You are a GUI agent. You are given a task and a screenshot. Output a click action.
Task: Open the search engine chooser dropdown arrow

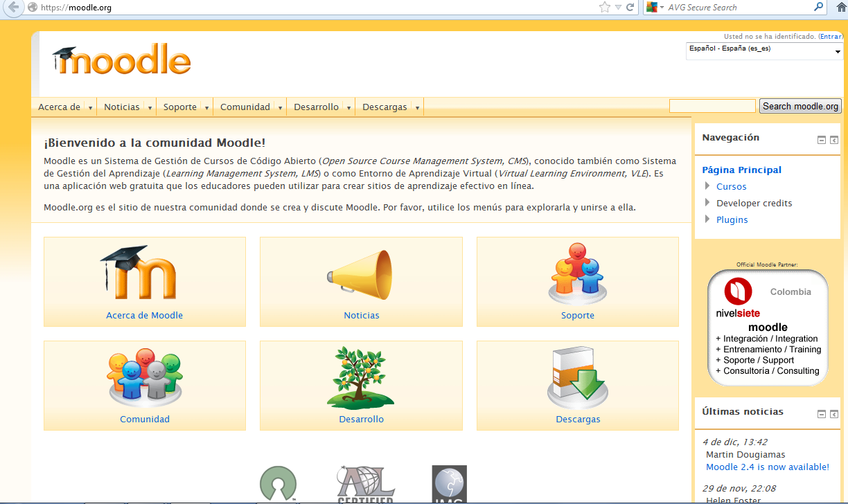coord(662,8)
